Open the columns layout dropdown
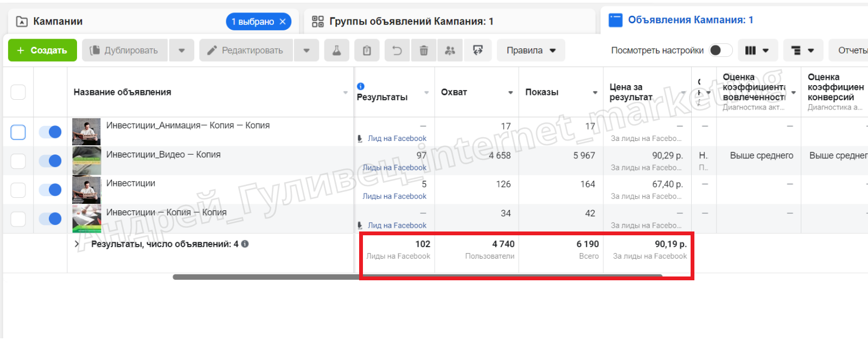This screenshot has width=868, height=341. (757, 50)
